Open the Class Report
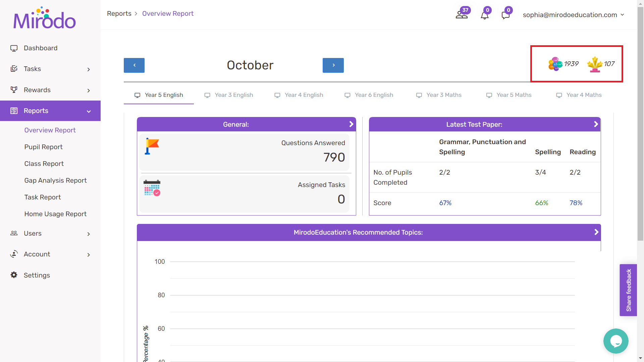The image size is (644, 362). click(44, 164)
